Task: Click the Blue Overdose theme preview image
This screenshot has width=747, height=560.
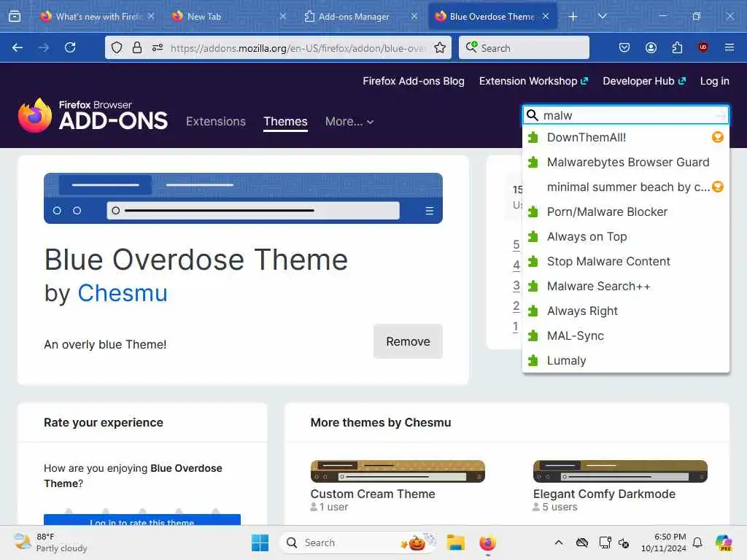Action: coord(243,198)
